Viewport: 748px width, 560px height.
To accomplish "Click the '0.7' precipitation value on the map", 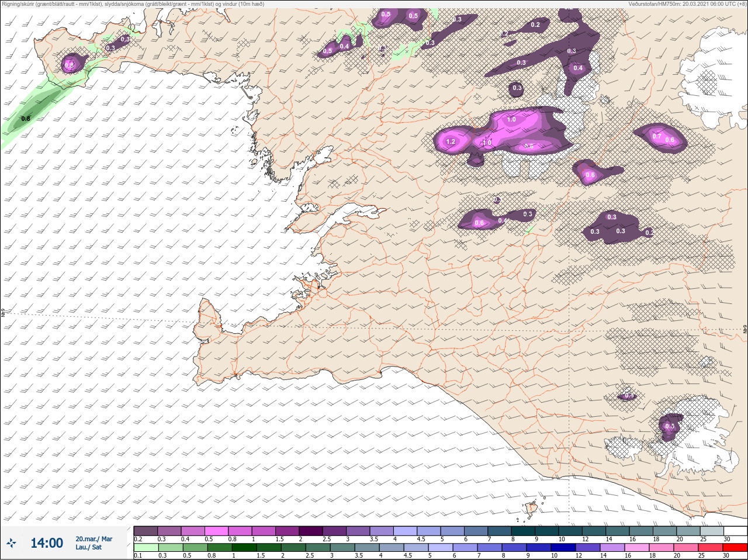I will tap(657, 136).
